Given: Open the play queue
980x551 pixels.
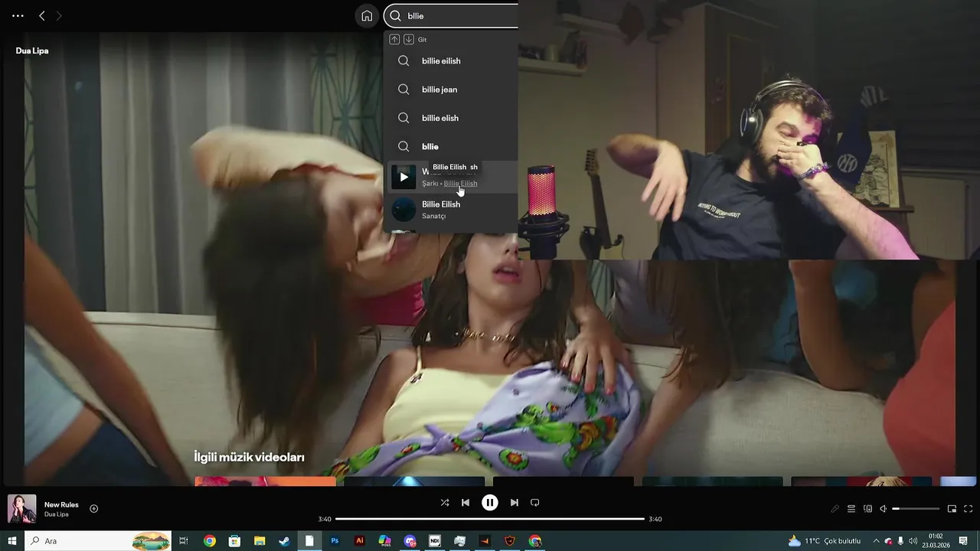Looking at the screenshot, I should tap(851, 509).
